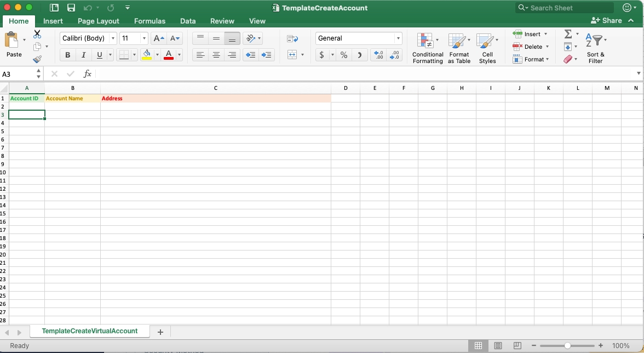The image size is (644, 353).
Task: Open the font size dropdown
Action: tap(145, 38)
